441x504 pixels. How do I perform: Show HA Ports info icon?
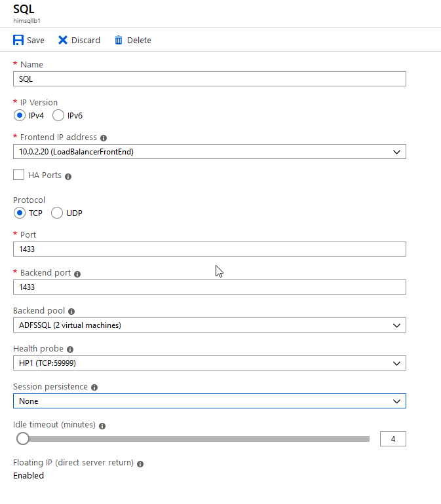pos(68,177)
